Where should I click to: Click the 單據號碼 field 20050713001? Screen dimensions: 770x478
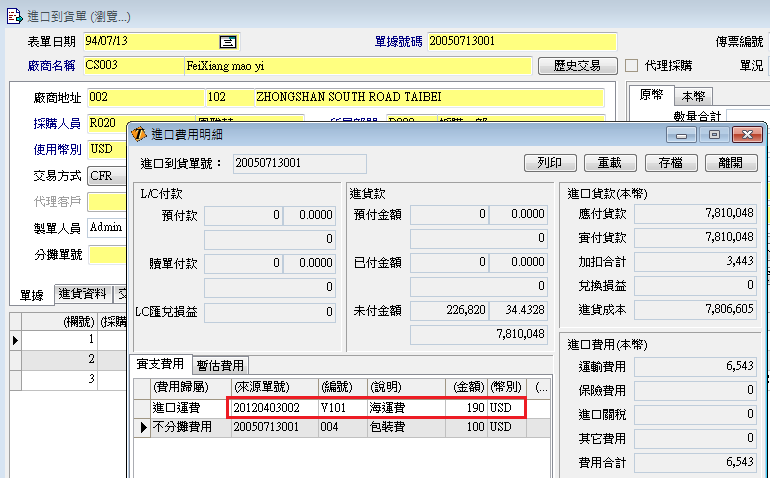pos(520,41)
